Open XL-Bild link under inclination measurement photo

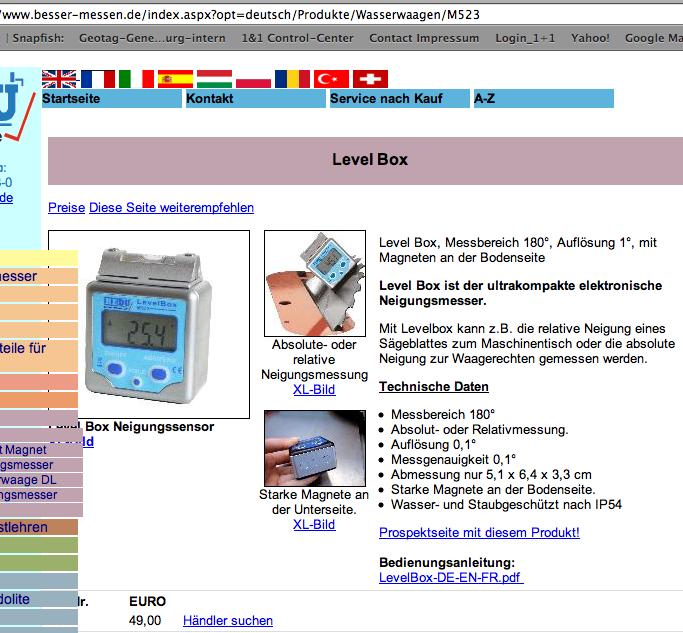pos(314,389)
